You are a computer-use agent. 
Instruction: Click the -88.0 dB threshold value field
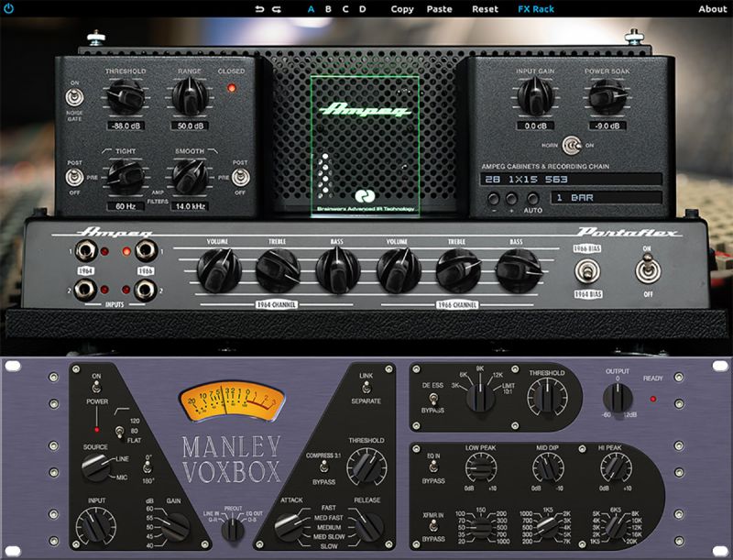(126, 126)
